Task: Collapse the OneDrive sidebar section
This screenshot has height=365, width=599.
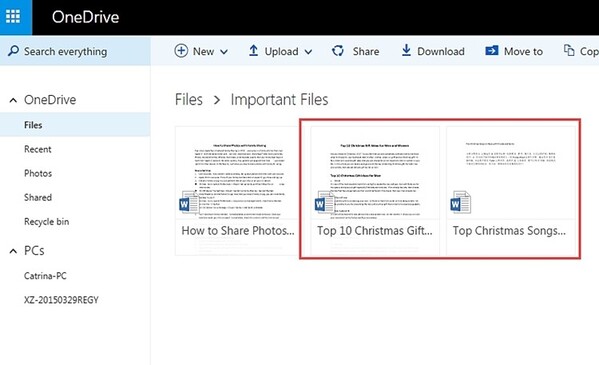Action: [x=13, y=101]
